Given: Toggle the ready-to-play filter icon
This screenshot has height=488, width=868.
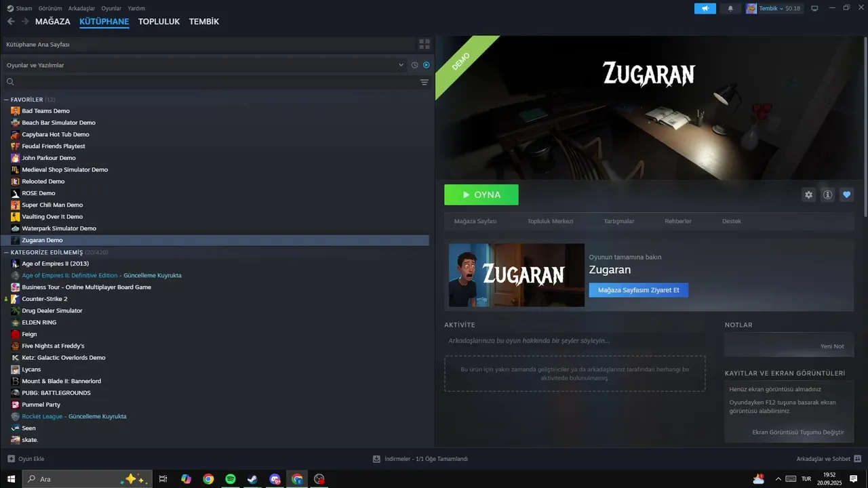Looking at the screenshot, I should coord(427,65).
